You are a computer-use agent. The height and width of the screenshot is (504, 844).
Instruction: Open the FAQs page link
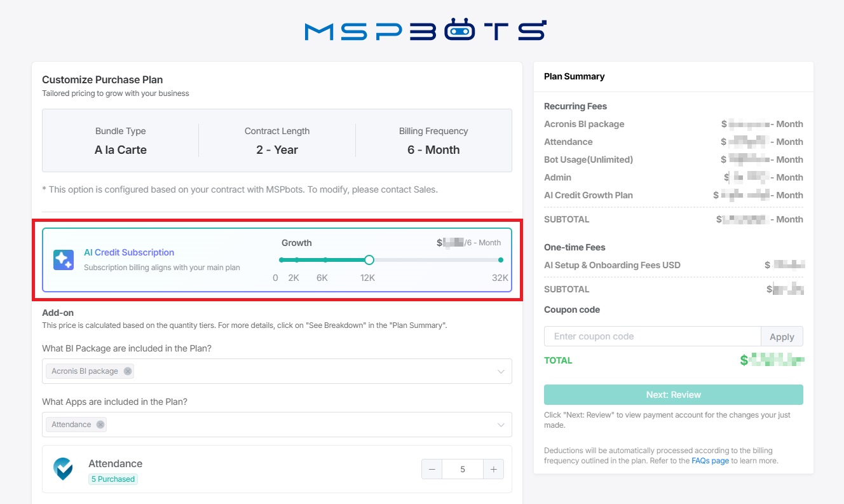click(x=710, y=461)
